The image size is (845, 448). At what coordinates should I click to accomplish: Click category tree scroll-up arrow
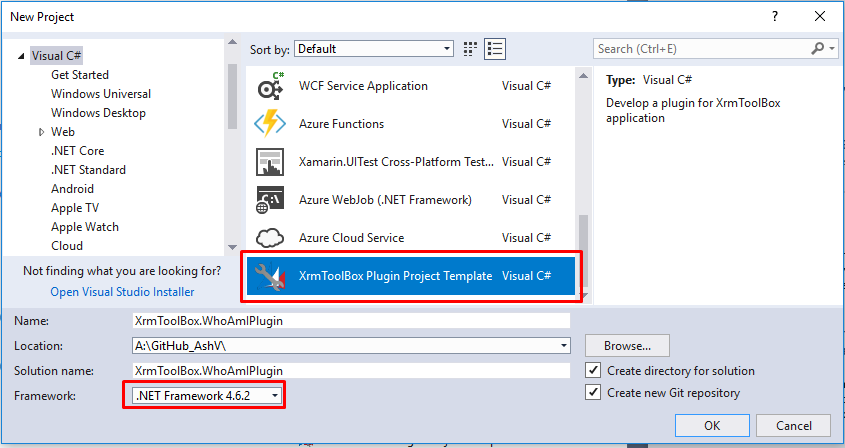(232, 42)
